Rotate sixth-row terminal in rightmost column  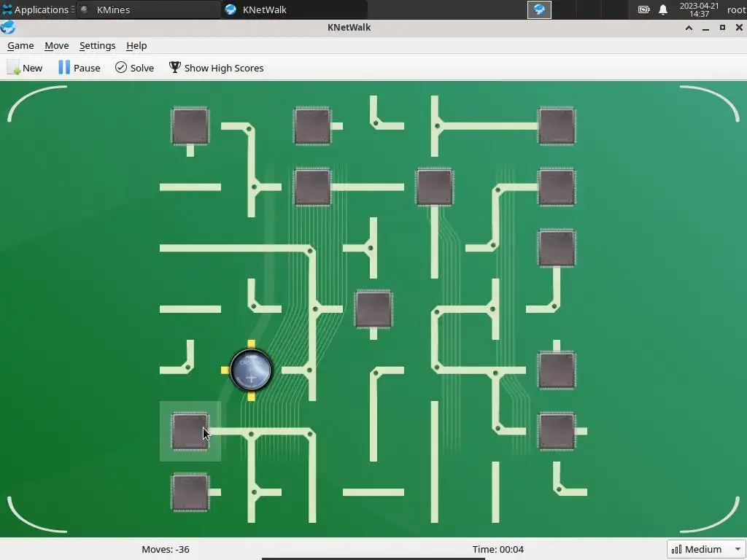pos(556,431)
